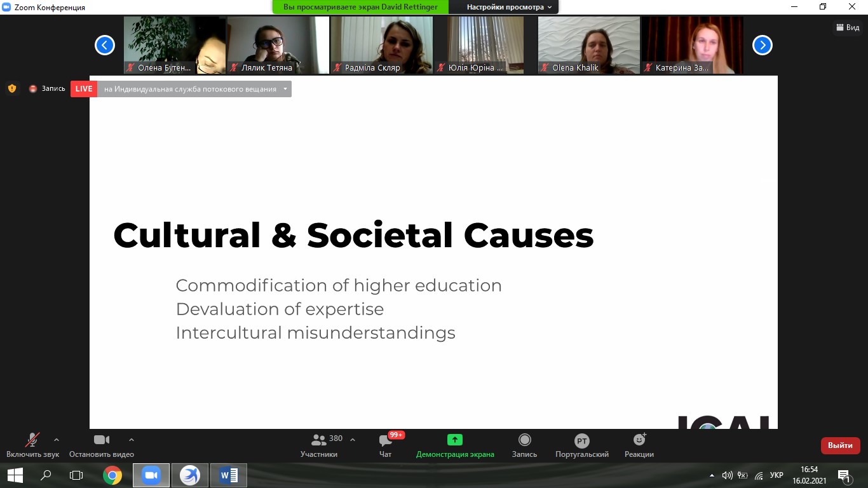Image resolution: width=868 pixels, height=488 pixels.
Task: Open Task View on the taskbar
Action: [x=76, y=475]
